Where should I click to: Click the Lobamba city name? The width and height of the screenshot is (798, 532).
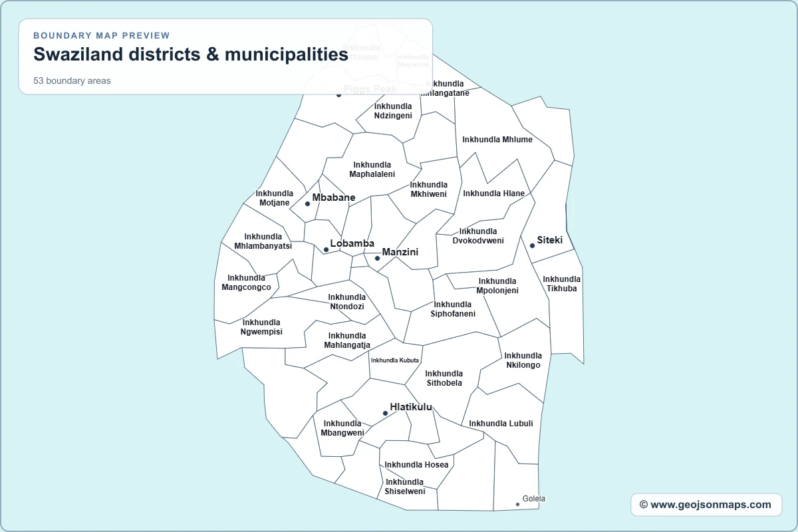352,244
